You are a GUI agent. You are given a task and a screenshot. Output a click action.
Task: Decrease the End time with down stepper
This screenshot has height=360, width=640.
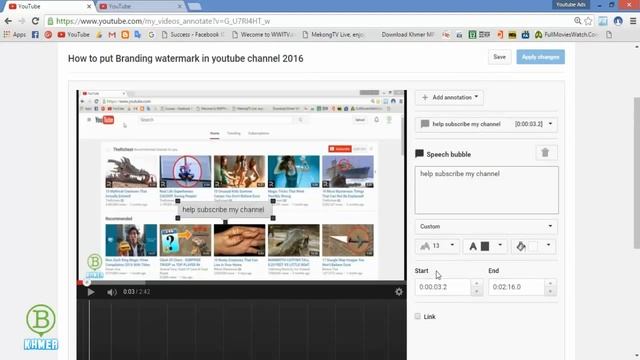pos(550,291)
